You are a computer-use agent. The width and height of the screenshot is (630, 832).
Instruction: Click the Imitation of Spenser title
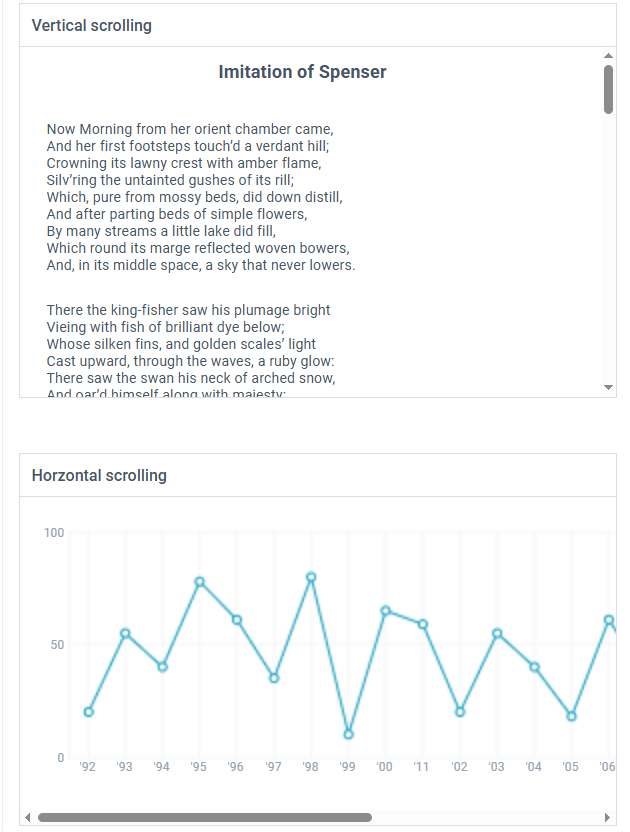click(x=303, y=72)
